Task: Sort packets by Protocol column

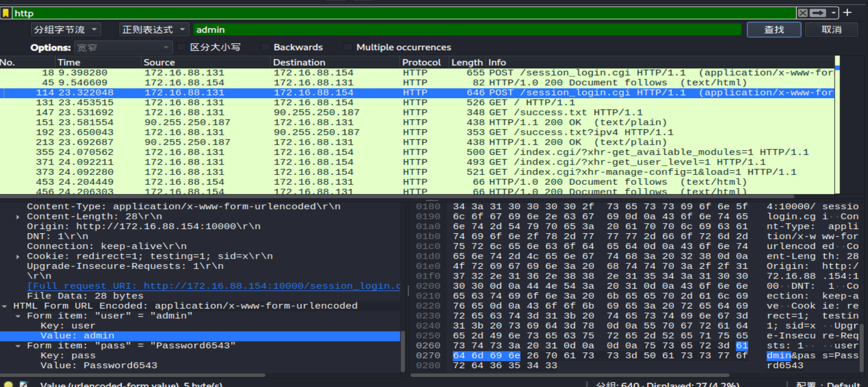Action: click(424, 62)
